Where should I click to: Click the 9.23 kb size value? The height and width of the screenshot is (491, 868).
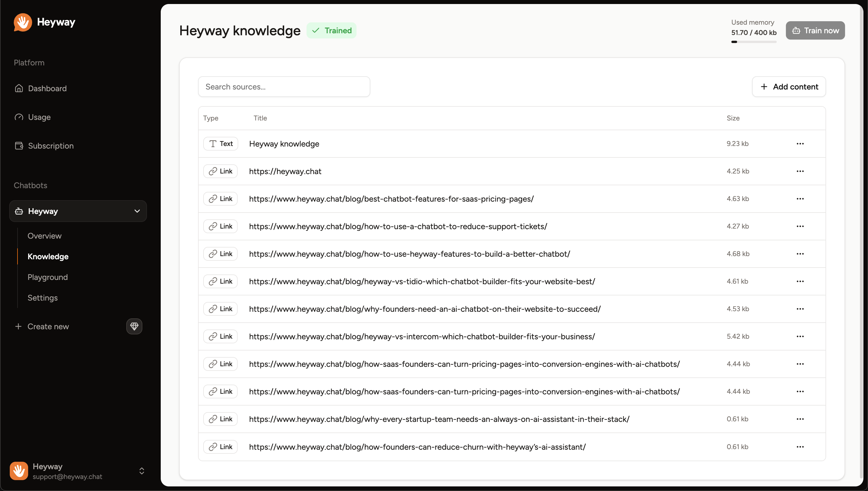click(737, 144)
